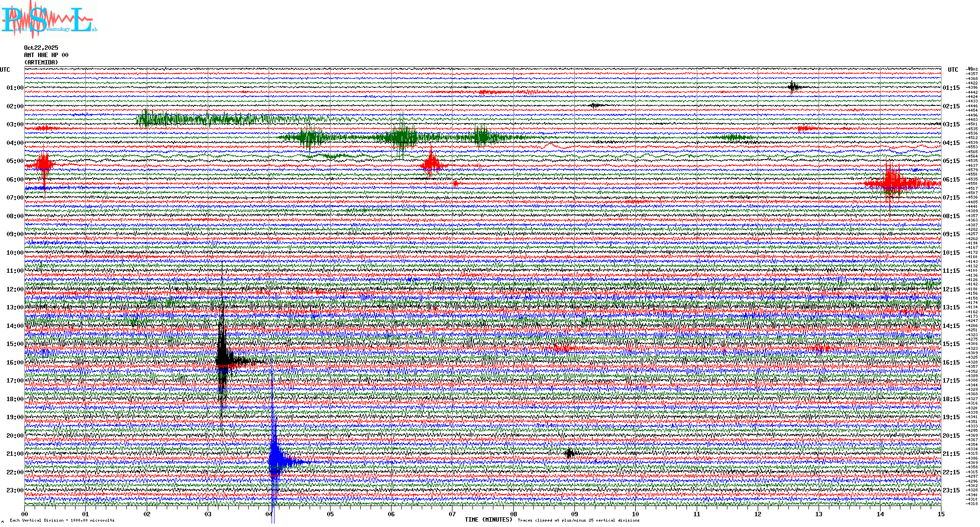Click the large blue event near 21:00

pyautogui.click(x=276, y=461)
